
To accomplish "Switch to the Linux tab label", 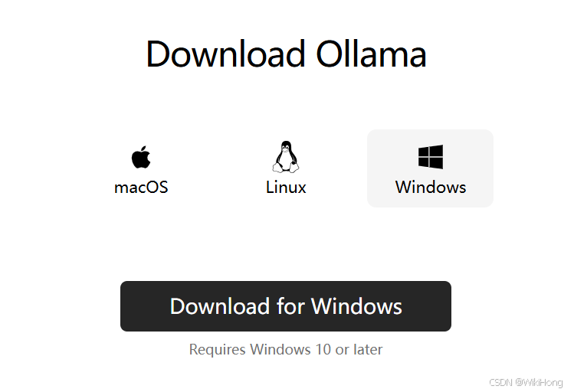I will 286,188.
